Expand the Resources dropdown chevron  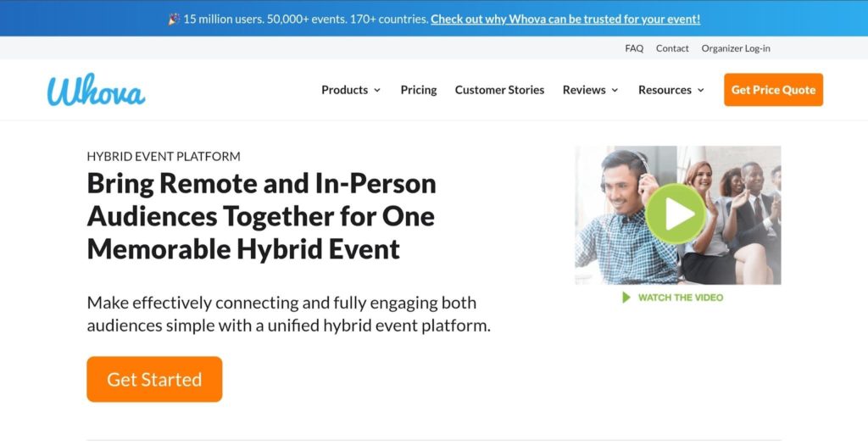[x=701, y=90]
